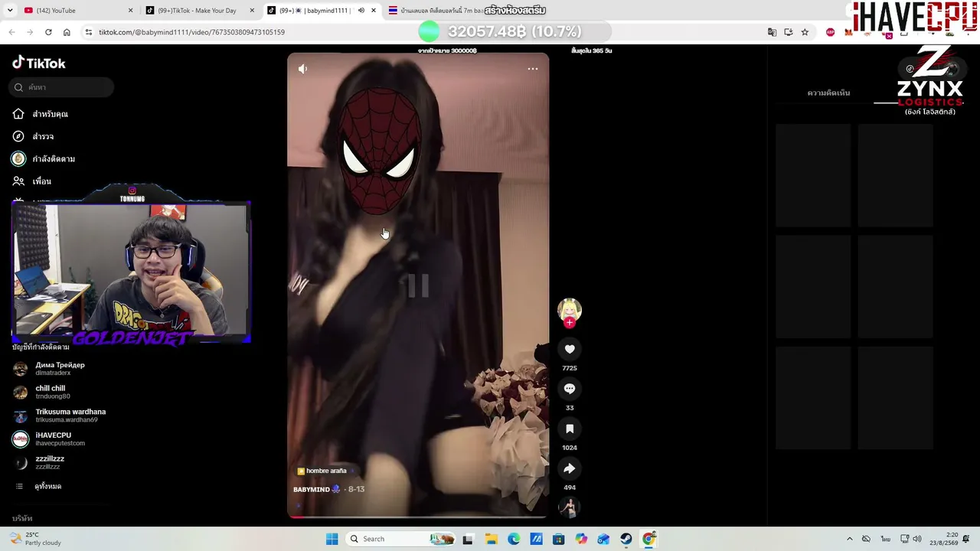Open the hombre araña effect tag

coord(322,471)
